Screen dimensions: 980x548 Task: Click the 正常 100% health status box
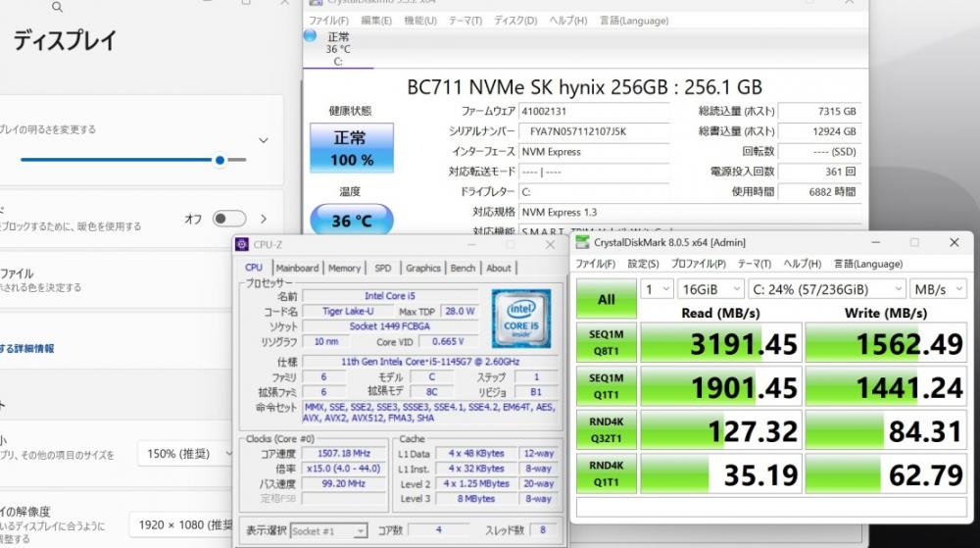[352, 149]
